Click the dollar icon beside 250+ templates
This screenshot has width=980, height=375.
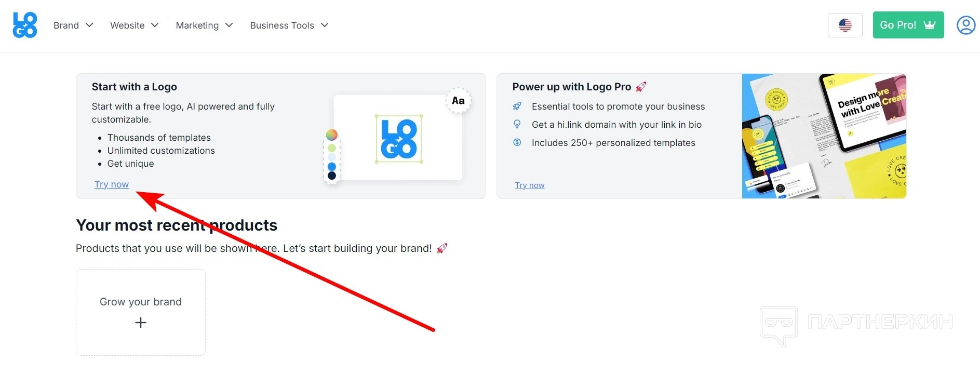[517, 142]
